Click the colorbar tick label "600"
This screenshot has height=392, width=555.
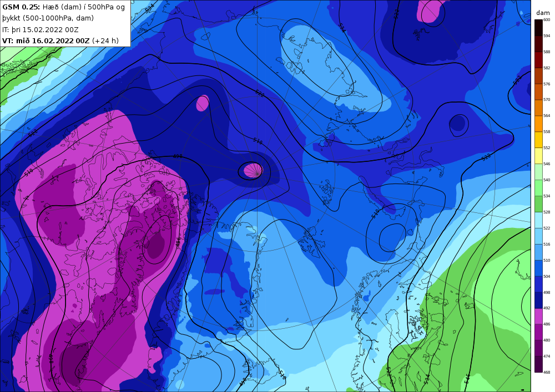(x=547, y=20)
